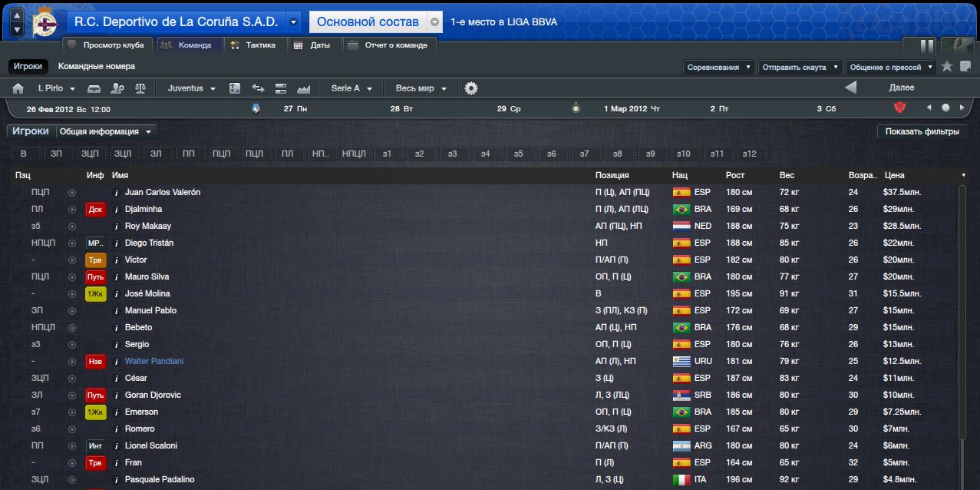The width and height of the screenshot is (980, 490).
Task: Open the squad icon next to Juventus
Action: coord(235,88)
